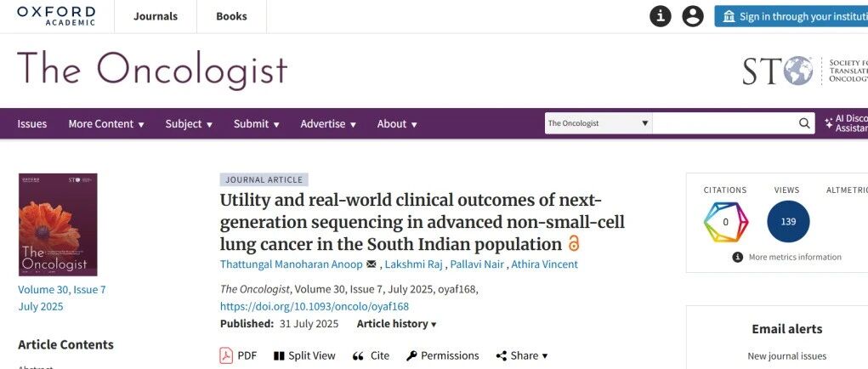Click Sign in through your institution button

pos(791,16)
